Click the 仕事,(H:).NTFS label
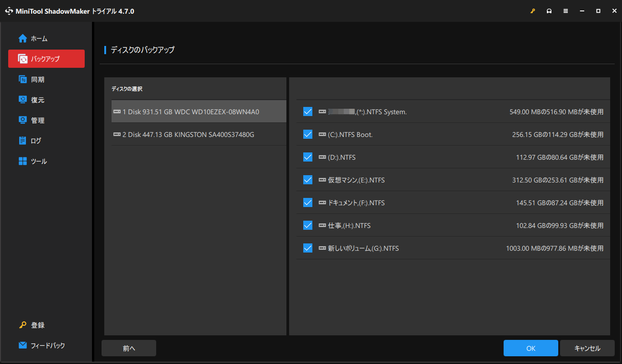622x364 pixels. [x=349, y=226]
